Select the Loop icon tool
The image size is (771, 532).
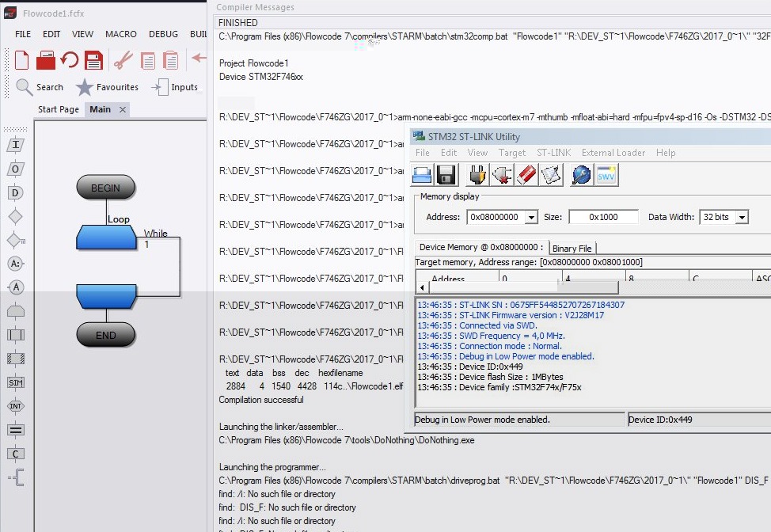click(x=16, y=311)
